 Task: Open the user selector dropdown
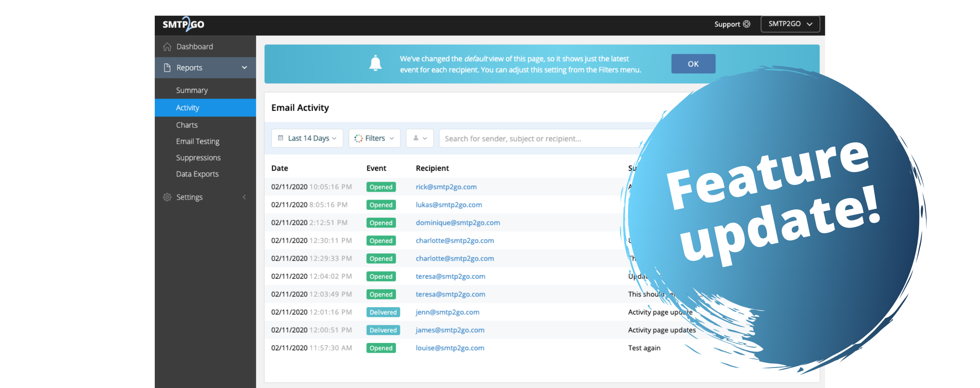(x=420, y=138)
